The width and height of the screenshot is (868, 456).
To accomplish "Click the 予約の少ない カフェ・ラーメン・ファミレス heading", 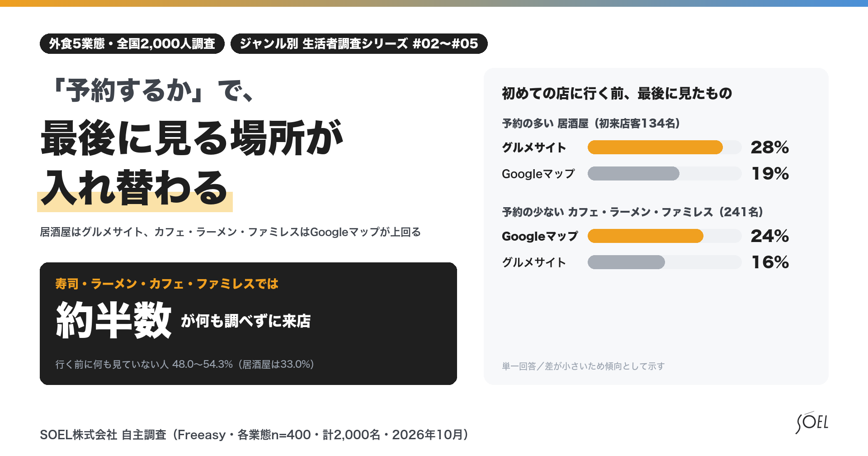I will tap(633, 212).
